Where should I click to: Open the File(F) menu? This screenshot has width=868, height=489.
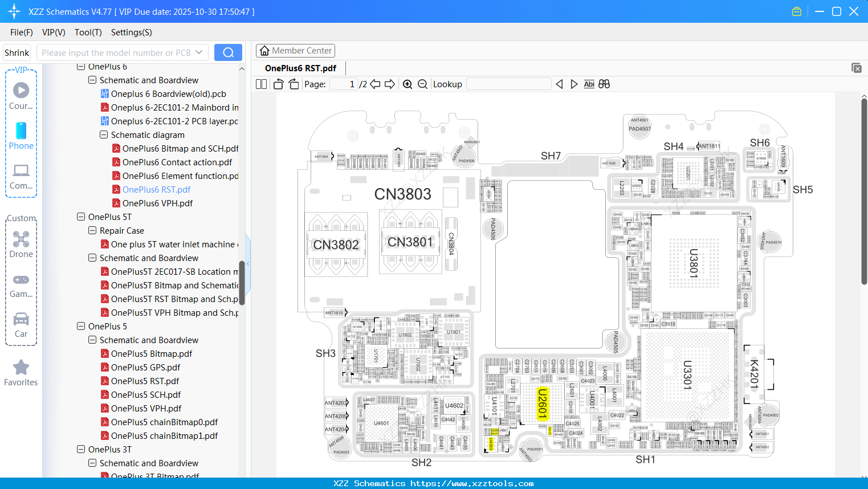pos(22,32)
